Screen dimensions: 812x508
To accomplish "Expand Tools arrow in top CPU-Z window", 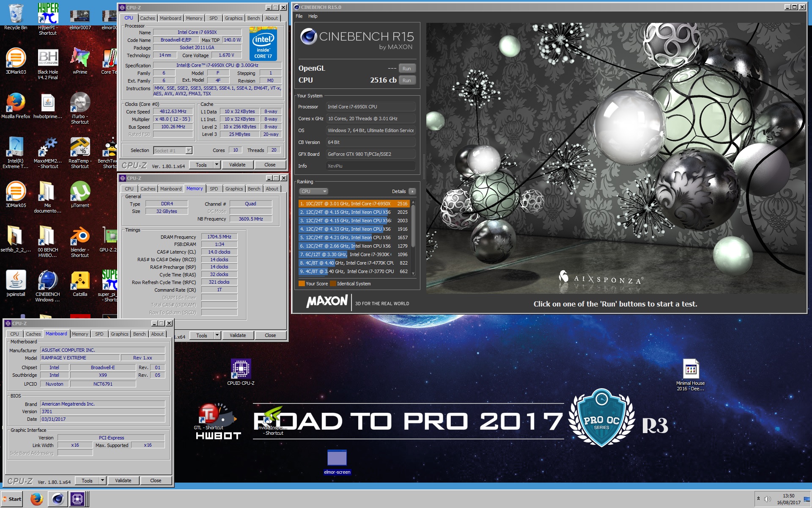I will coord(217,165).
